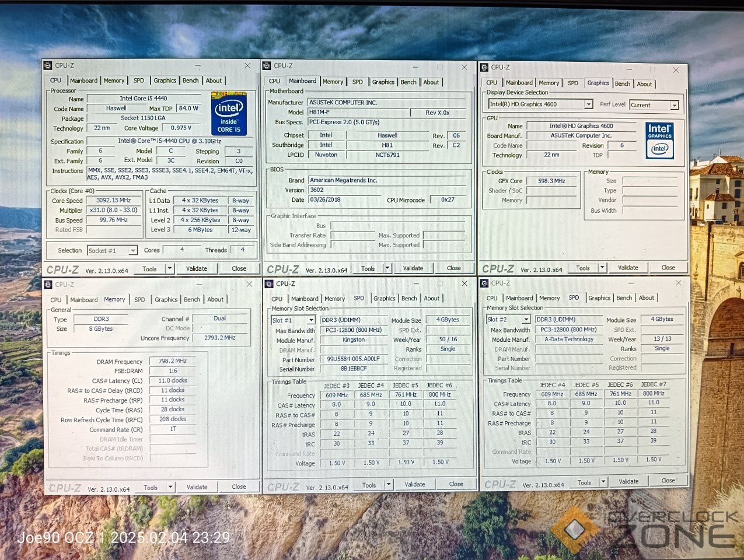Select About tab in graphics window
744x560 pixels.
(644, 84)
